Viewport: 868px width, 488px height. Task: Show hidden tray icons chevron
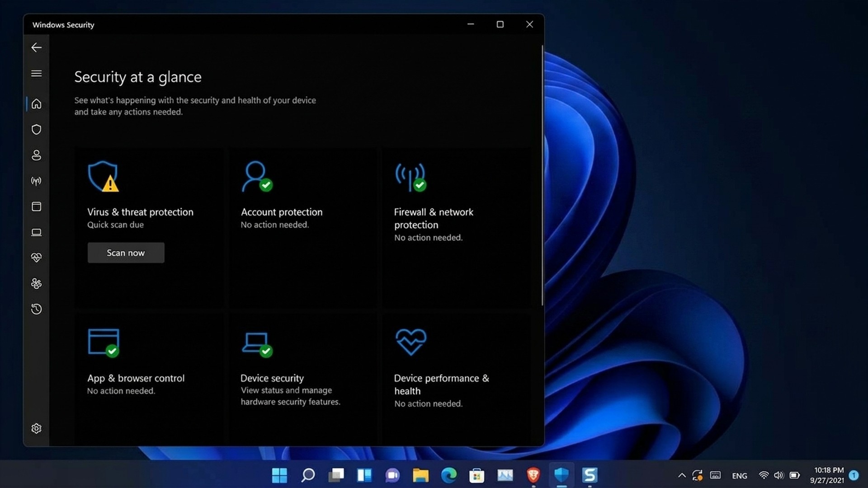click(x=682, y=475)
